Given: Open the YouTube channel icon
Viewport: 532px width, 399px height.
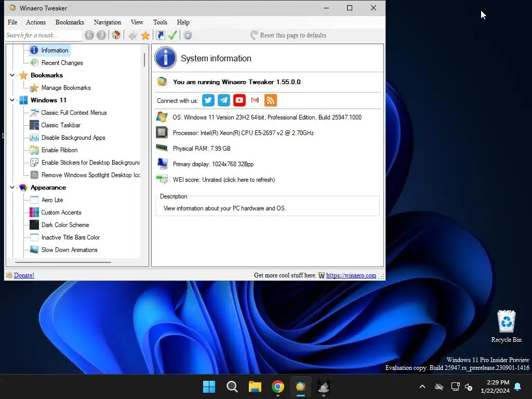Looking at the screenshot, I should point(240,100).
